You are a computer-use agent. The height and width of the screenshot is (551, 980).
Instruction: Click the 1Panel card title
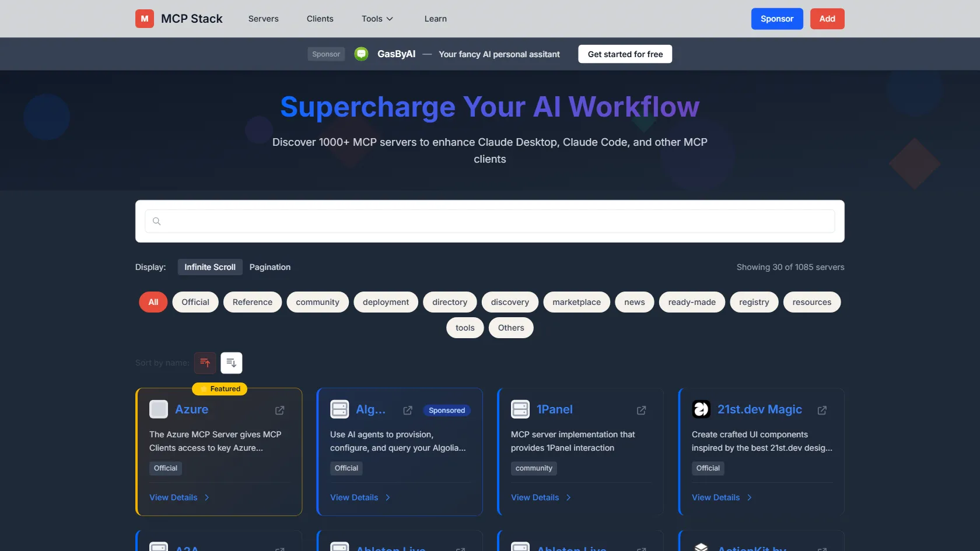(555, 409)
